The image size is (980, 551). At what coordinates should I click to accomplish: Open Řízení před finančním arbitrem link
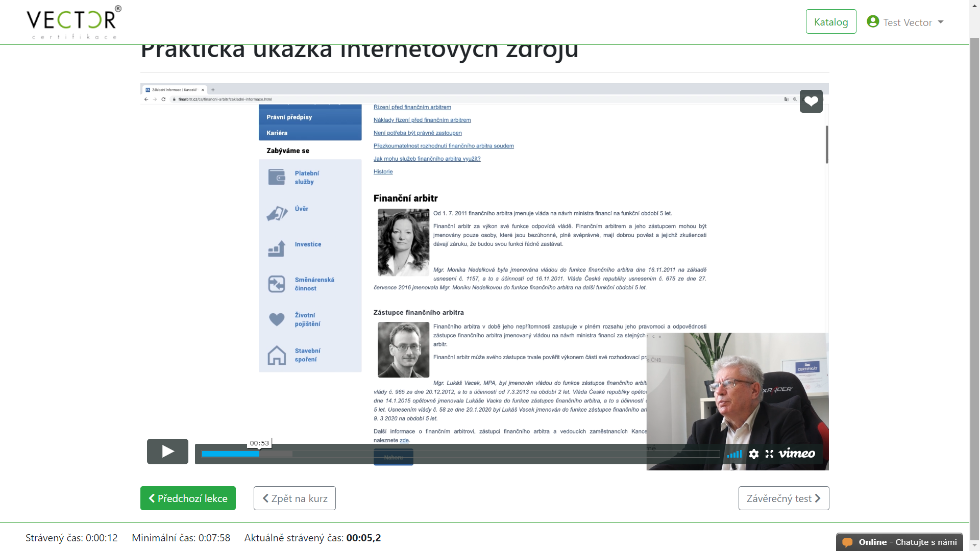pyautogui.click(x=412, y=107)
